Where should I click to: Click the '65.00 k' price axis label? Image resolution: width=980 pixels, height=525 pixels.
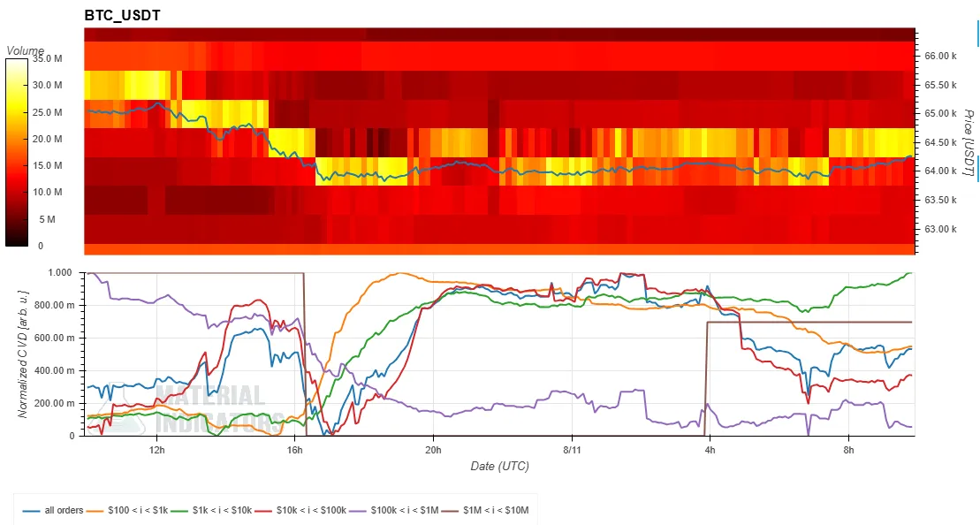pos(940,114)
